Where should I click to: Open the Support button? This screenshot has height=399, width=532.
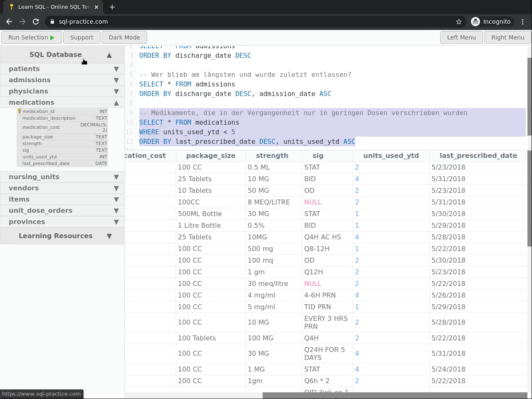(x=81, y=37)
